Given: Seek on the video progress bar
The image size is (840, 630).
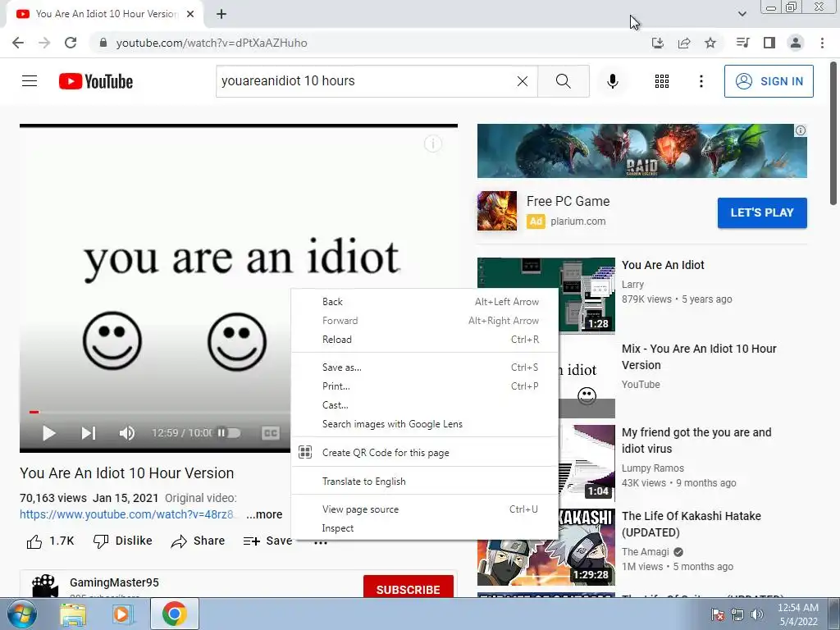Looking at the screenshot, I should tap(159, 412).
